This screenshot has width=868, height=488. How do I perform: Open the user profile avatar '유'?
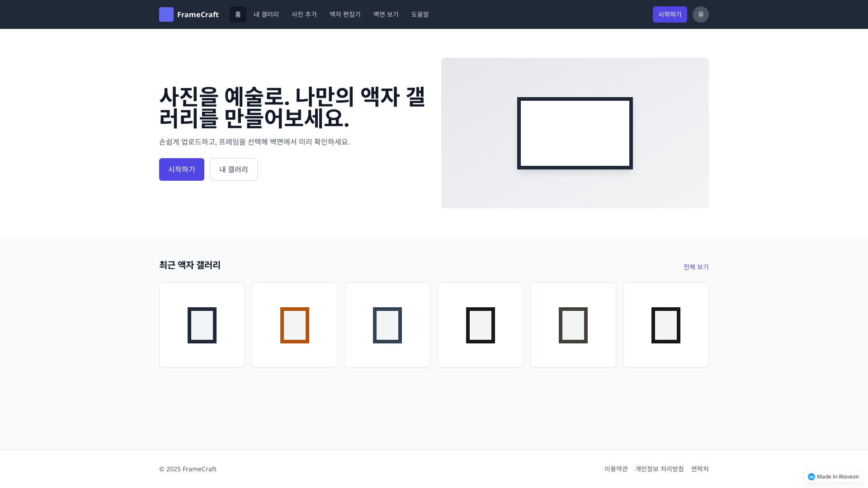[x=701, y=14]
